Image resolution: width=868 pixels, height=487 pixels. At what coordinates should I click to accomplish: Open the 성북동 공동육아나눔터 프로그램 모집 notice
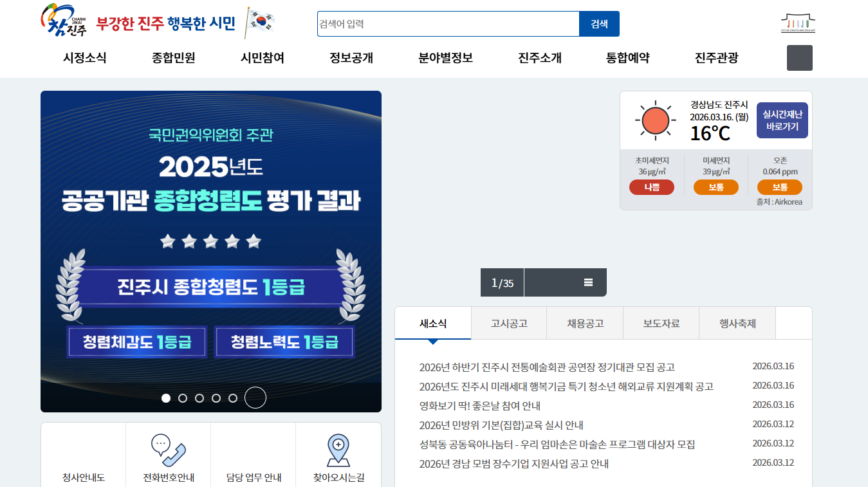(x=557, y=445)
